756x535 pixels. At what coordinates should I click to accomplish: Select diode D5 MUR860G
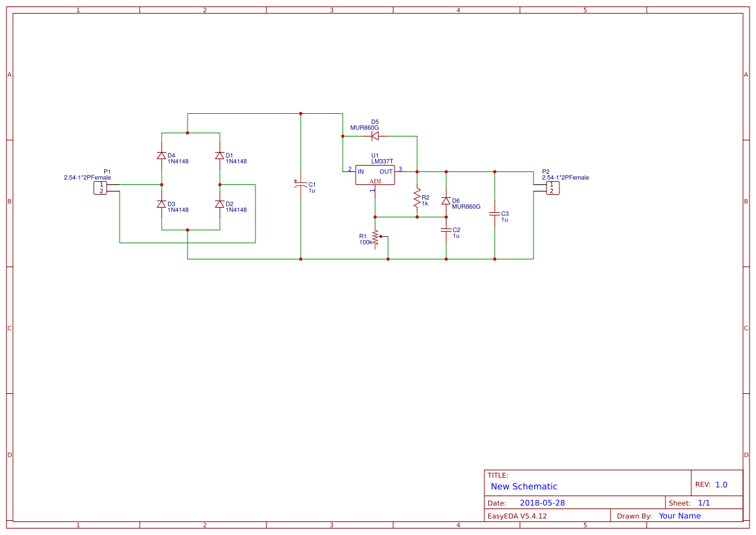click(374, 135)
